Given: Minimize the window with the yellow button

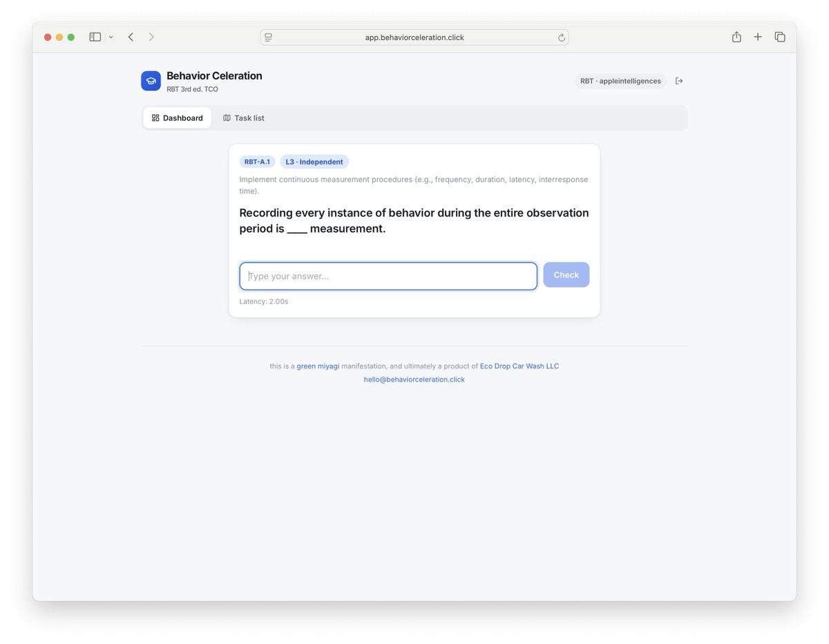Looking at the screenshot, I should click(59, 37).
